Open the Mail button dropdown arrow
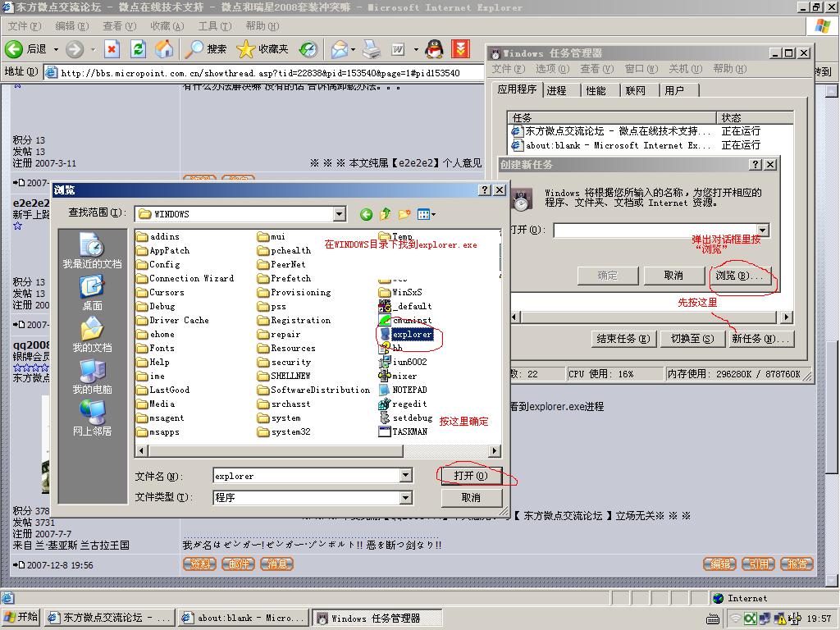 click(353, 49)
